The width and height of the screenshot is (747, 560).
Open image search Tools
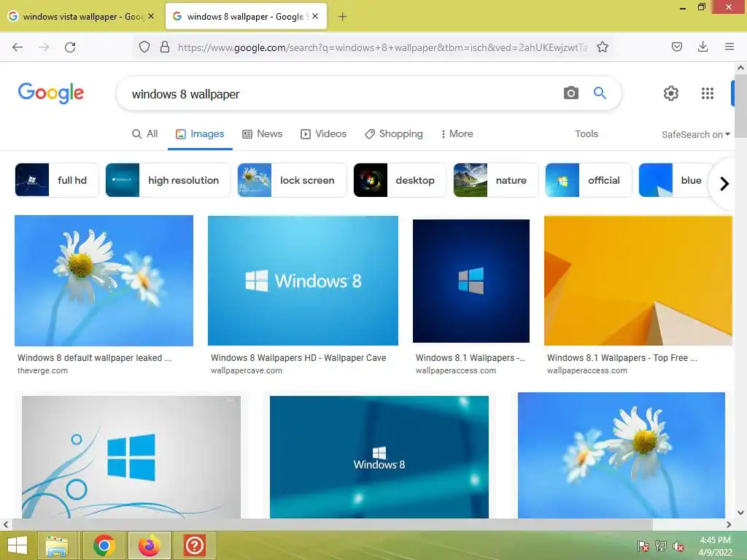pos(587,134)
